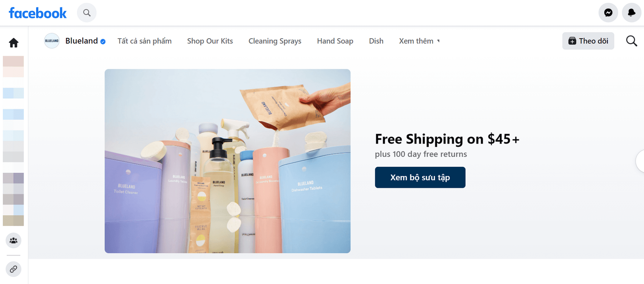644x284 pixels.
Task: Click the link chain icon in sidebar
Action: 14,269
